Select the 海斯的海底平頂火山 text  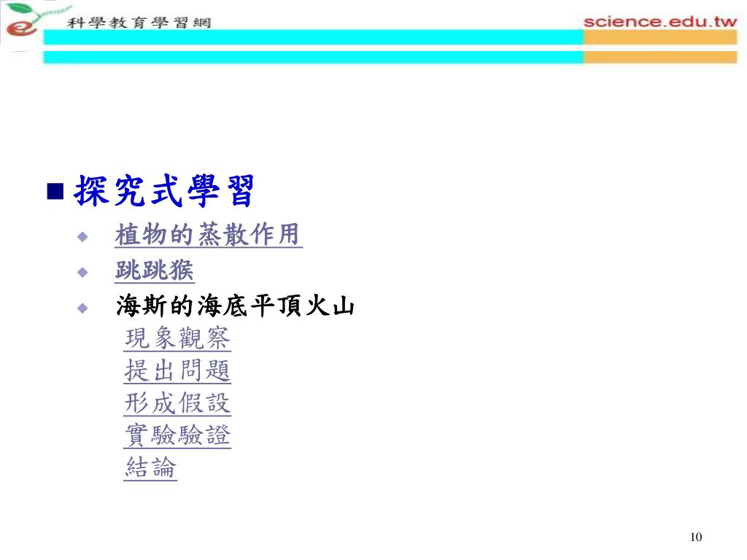[235, 306]
